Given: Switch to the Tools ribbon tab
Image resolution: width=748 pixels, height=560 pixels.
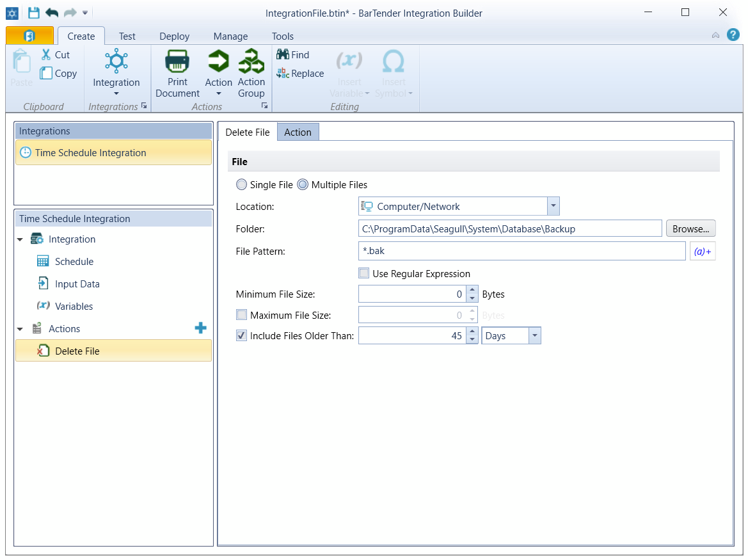Looking at the screenshot, I should [282, 36].
